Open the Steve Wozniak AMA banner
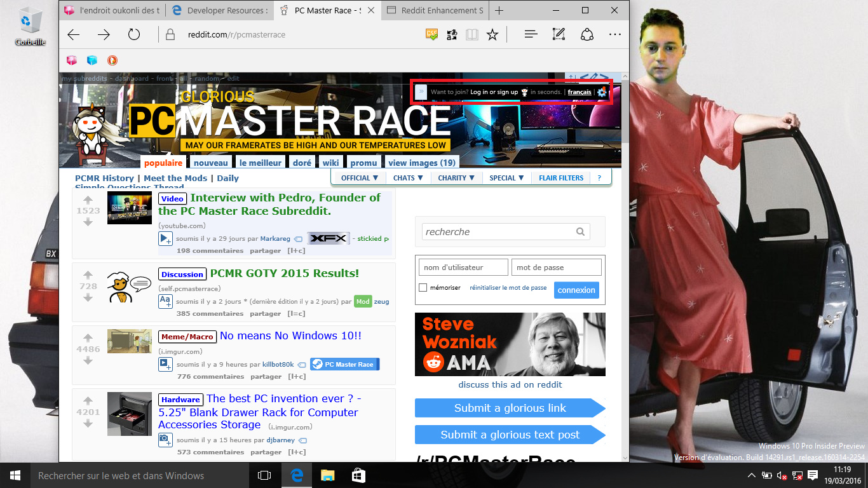 coord(510,344)
